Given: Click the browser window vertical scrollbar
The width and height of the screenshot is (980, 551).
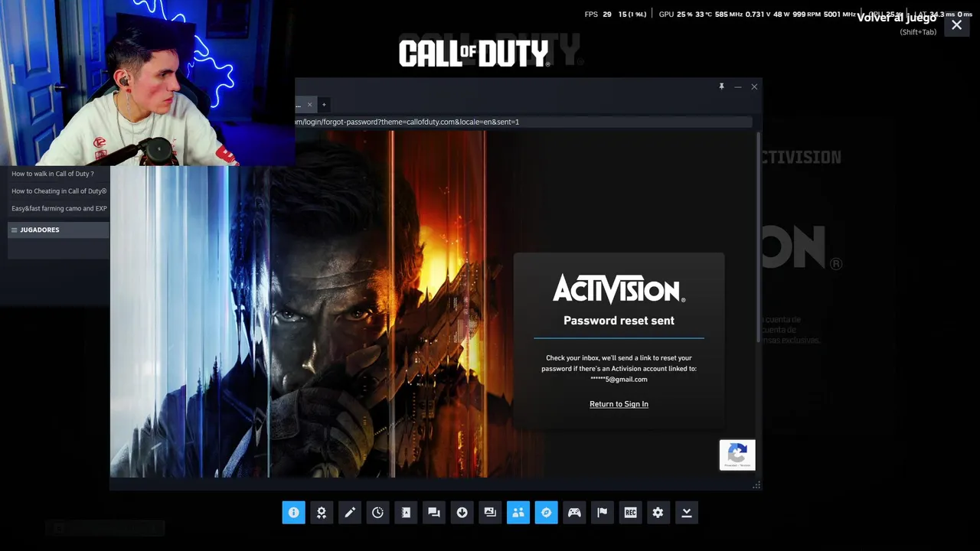Looking at the screenshot, I should [x=758, y=237].
